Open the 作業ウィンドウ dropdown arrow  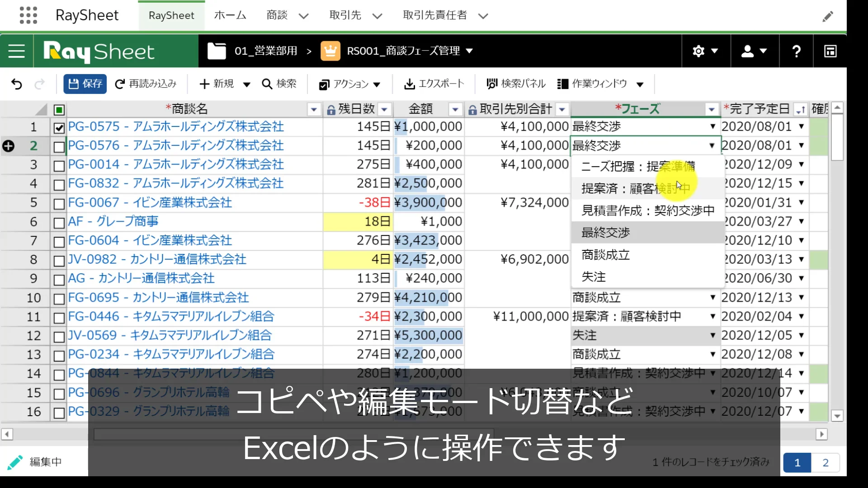[640, 84]
